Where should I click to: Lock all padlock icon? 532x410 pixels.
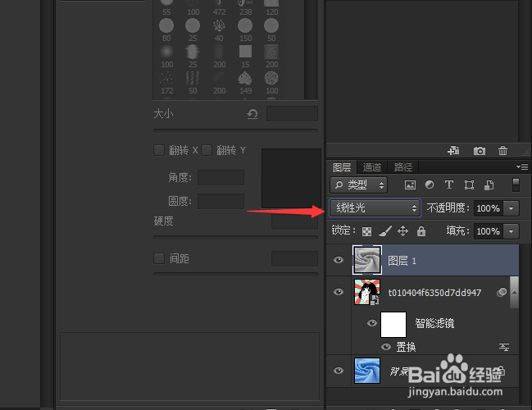[421, 231]
